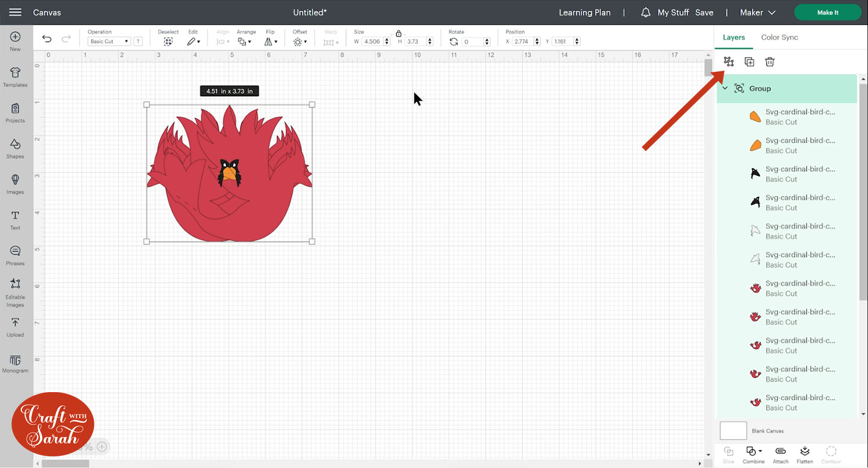This screenshot has width=868, height=468.
Task: Open the Shapes tool
Action: (15, 149)
